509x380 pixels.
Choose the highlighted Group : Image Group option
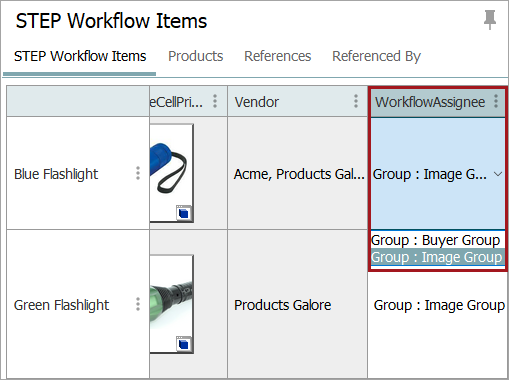437,257
